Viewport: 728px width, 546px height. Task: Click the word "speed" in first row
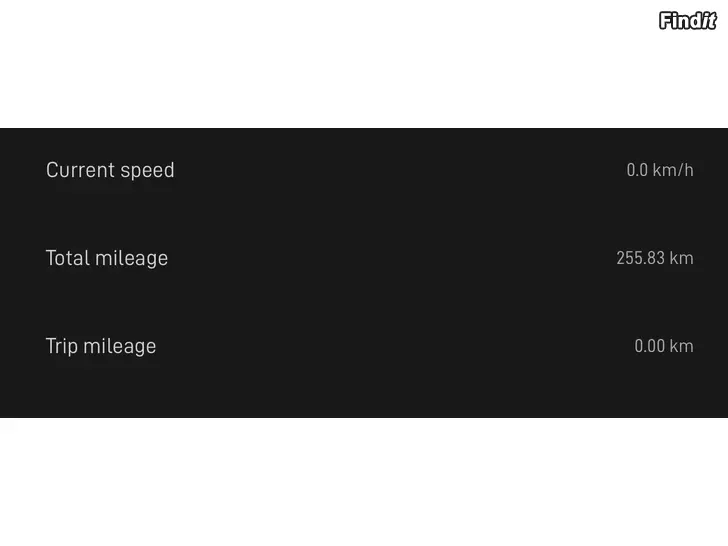147,171
